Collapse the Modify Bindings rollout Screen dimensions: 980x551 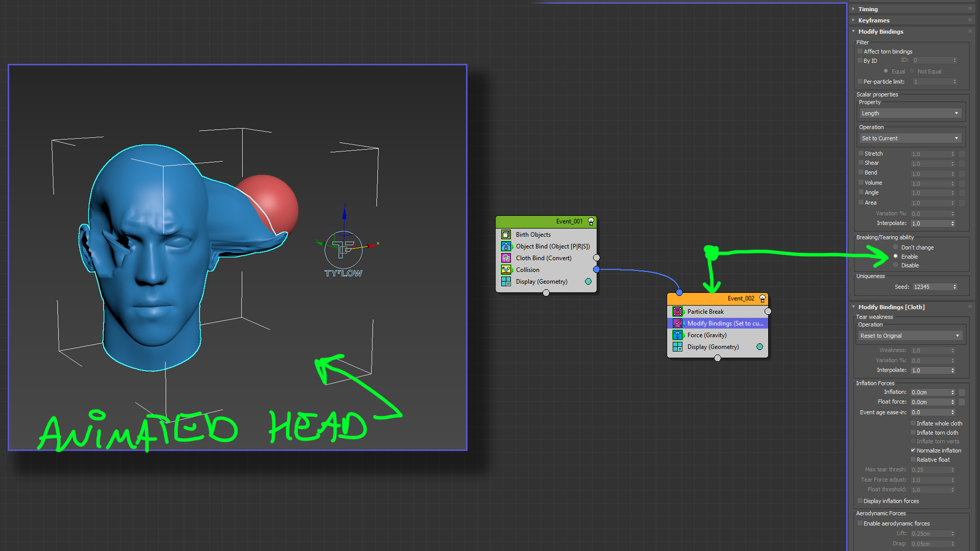coord(913,32)
